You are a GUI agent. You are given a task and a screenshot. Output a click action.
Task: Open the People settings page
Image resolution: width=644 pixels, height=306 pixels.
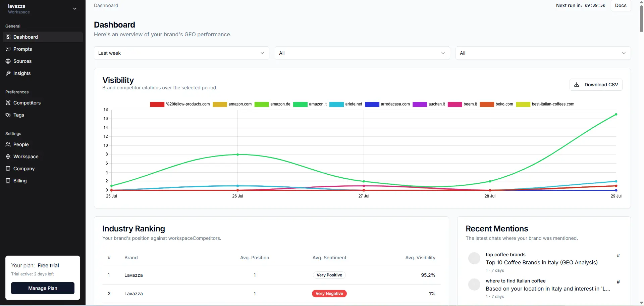click(x=43, y=144)
